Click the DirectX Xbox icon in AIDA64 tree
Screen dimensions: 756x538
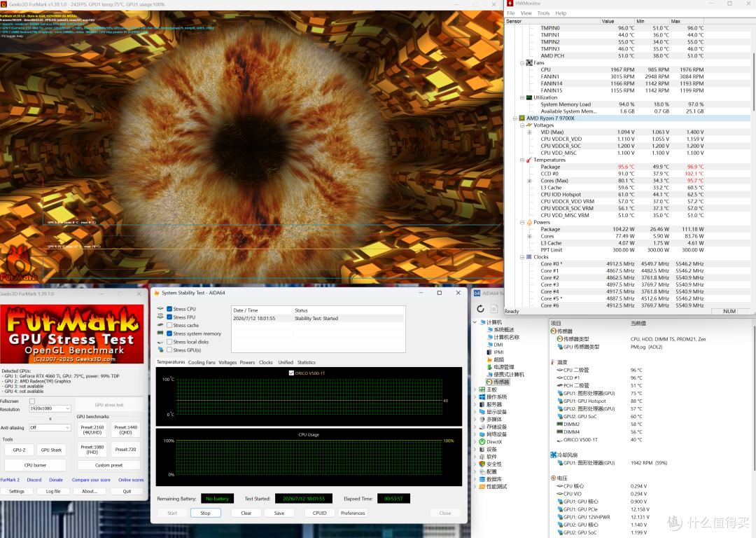482,441
